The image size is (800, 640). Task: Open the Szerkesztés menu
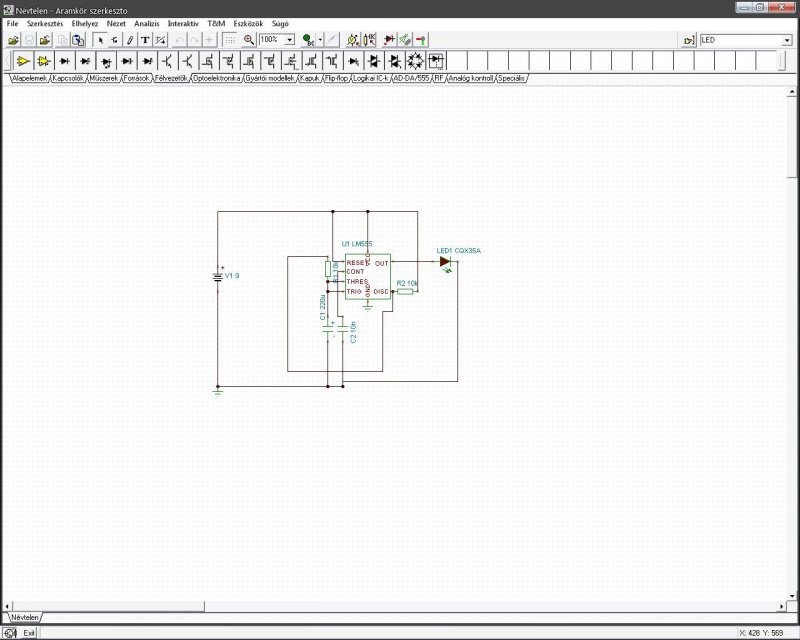click(x=45, y=23)
